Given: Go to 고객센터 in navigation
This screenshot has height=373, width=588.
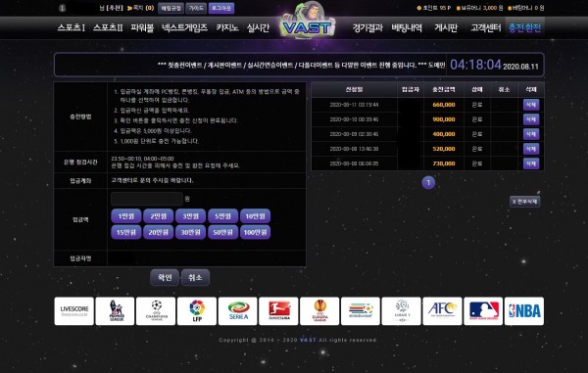Looking at the screenshot, I should 486,27.
